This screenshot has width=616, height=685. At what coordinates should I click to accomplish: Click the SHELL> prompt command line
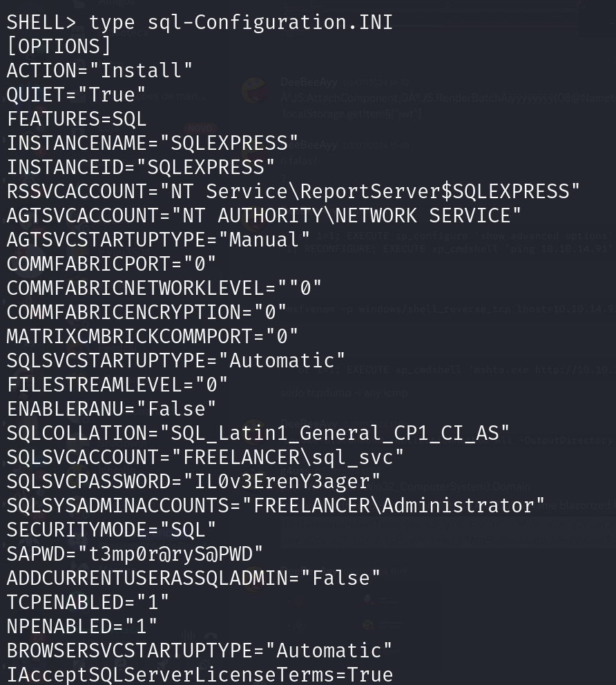(x=200, y=22)
